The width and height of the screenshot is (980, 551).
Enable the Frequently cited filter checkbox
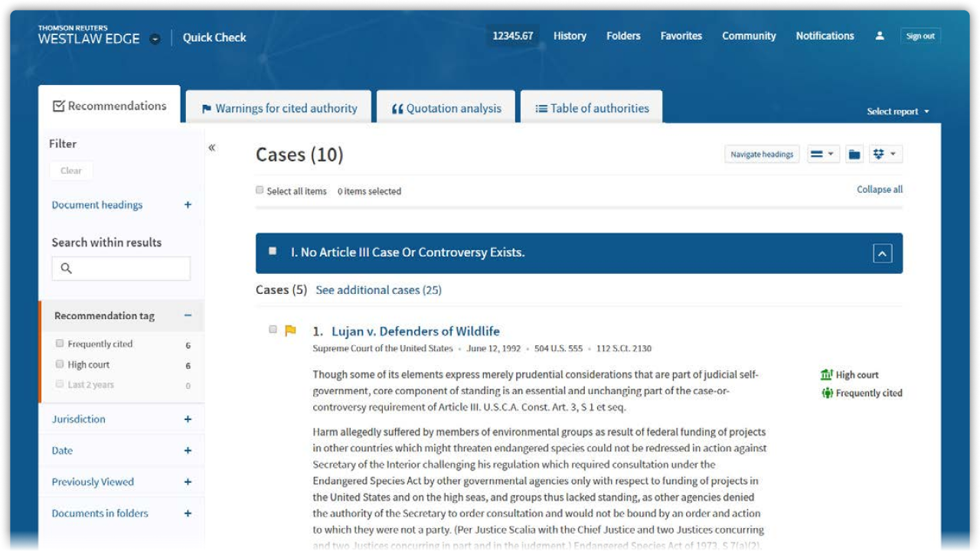60,344
